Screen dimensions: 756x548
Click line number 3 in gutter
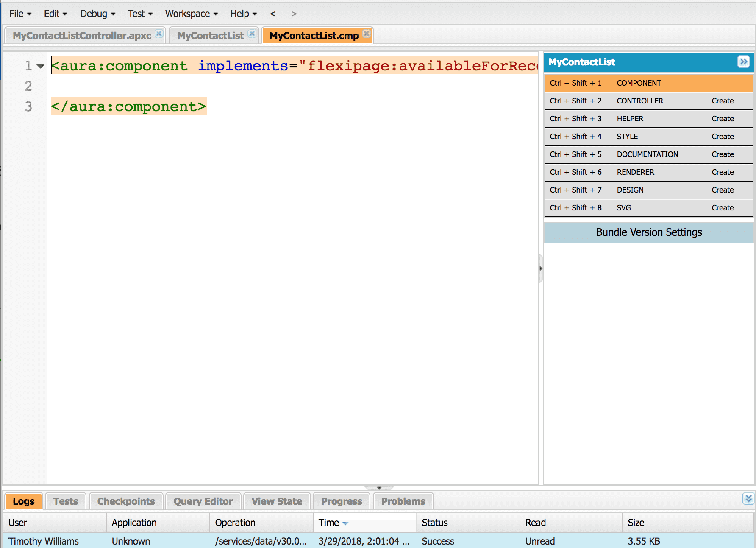coord(28,106)
